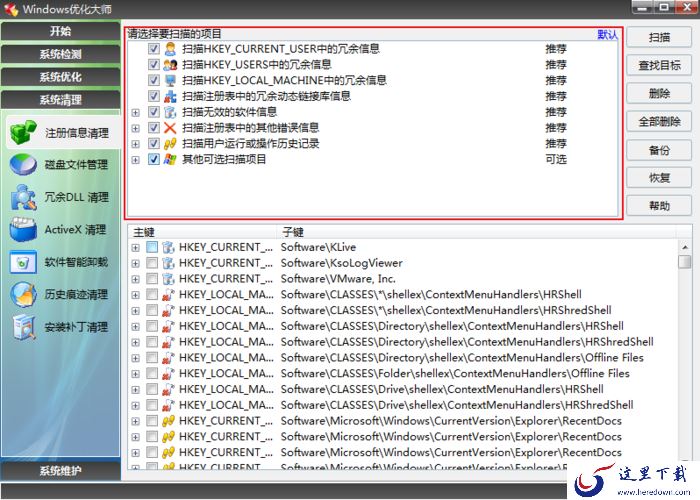The height and width of the screenshot is (500, 700).
Task: Click footprints icon for 用户运行或操作历史记录
Action: [170, 144]
